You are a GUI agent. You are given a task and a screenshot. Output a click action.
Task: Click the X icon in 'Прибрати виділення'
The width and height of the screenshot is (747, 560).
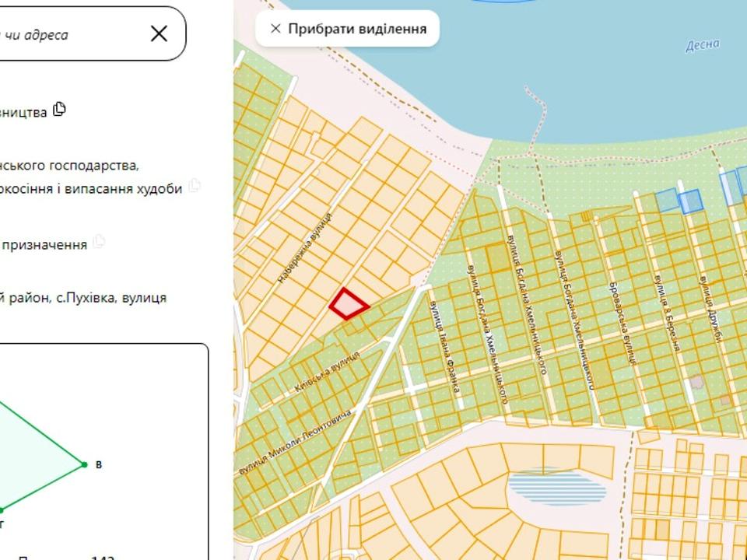coord(275,29)
